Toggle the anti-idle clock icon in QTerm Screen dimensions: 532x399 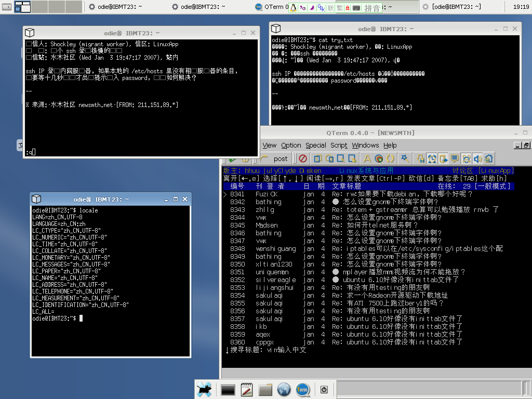click(x=432, y=158)
